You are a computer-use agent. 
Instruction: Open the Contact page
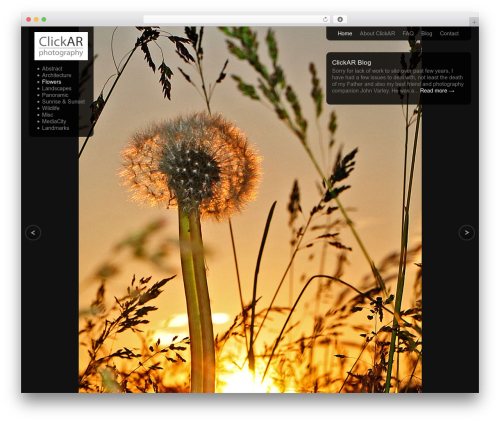[x=449, y=33]
